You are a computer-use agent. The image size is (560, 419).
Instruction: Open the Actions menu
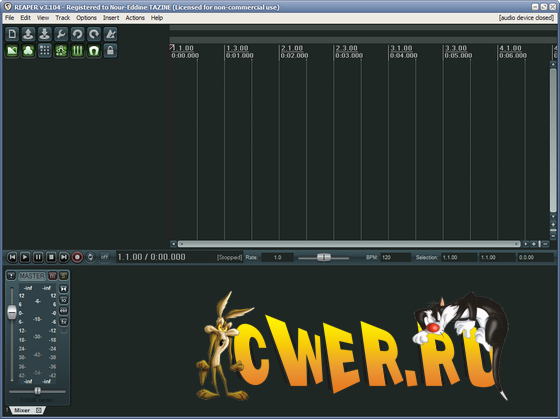[135, 18]
